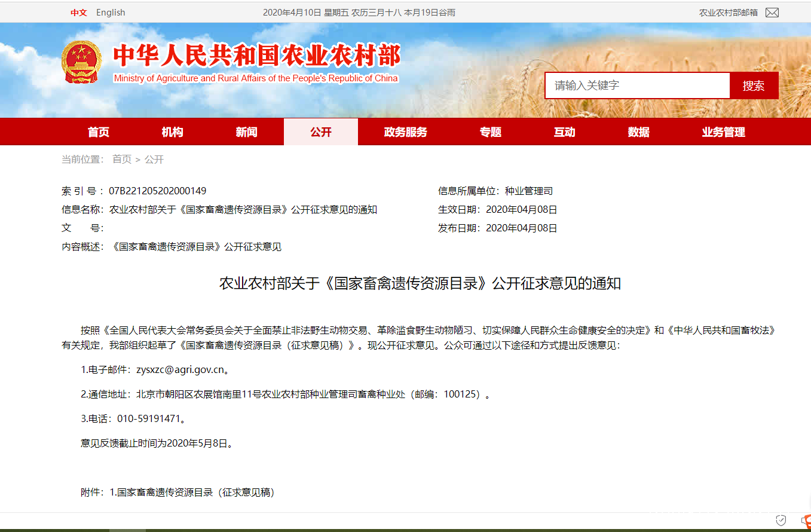The width and height of the screenshot is (811, 532).
Task: Go to the 首页 navigation tab
Action: (99, 132)
